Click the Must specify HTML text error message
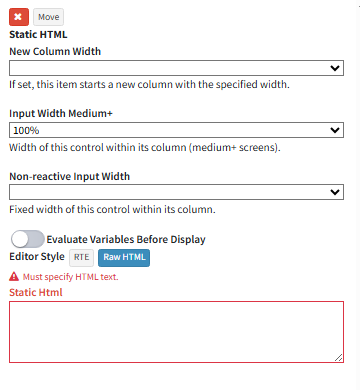The height and width of the screenshot is (390, 360). coord(70,277)
